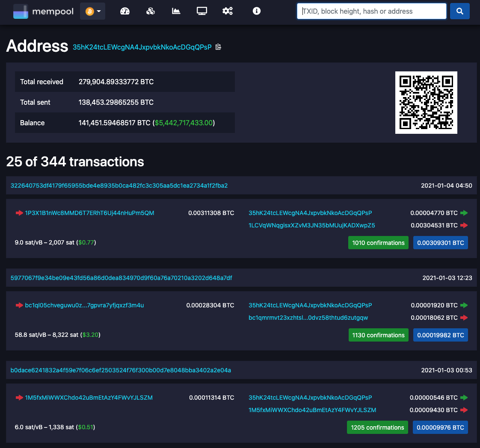
Task: Open documentation via the info icon
Action: click(256, 11)
